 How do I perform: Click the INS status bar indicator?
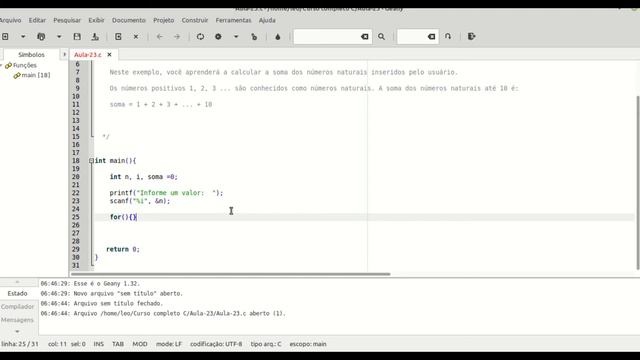coord(99,344)
